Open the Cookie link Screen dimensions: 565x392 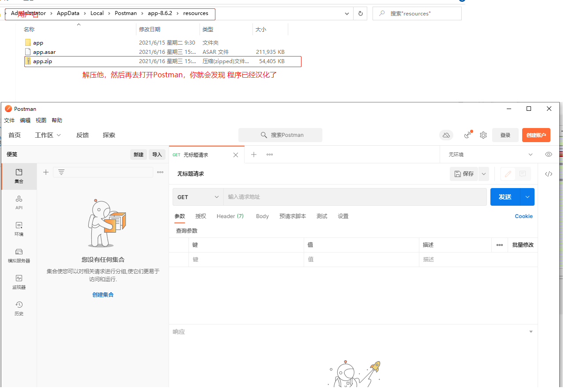click(524, 216)
